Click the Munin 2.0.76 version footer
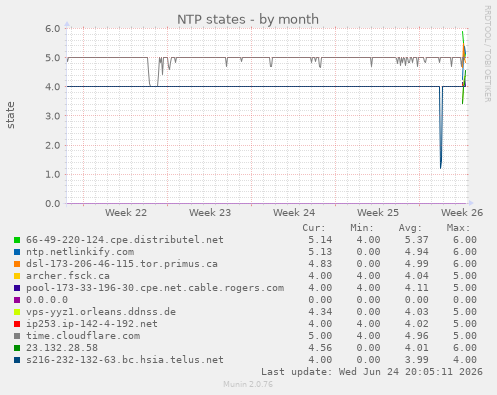The height and width of the screenshot is (395, 497). (x=248, y=384)
